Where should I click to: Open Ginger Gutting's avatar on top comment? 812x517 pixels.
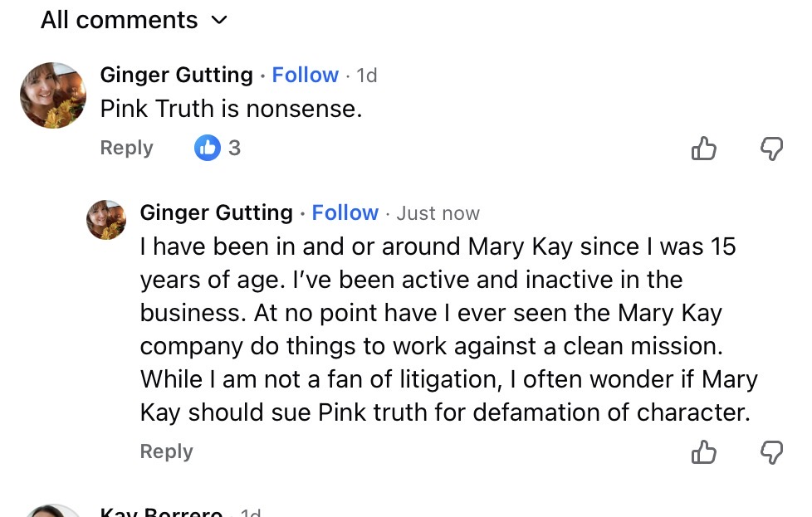coord(53,95)
